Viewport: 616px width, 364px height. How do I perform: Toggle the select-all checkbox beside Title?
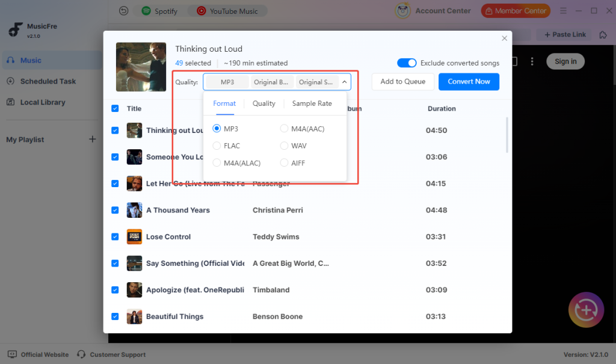point(115,108)
